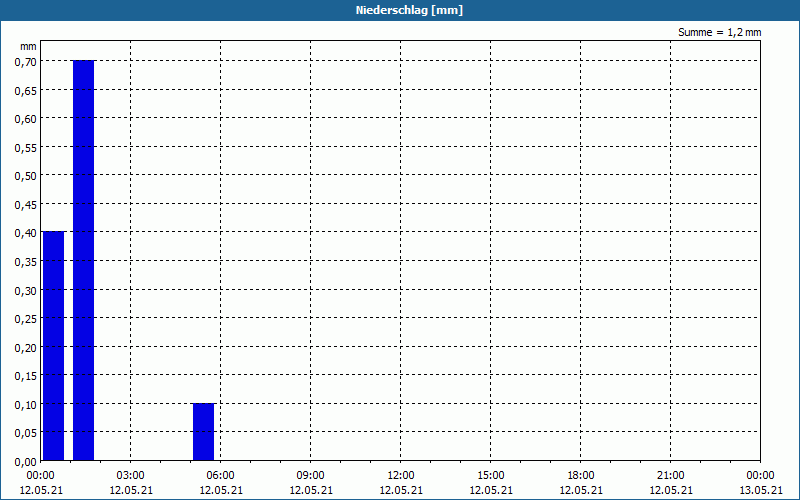Click the Niederschlag [mm] chart title
Viewport: 800px width, 500px height.
[409, 10]
